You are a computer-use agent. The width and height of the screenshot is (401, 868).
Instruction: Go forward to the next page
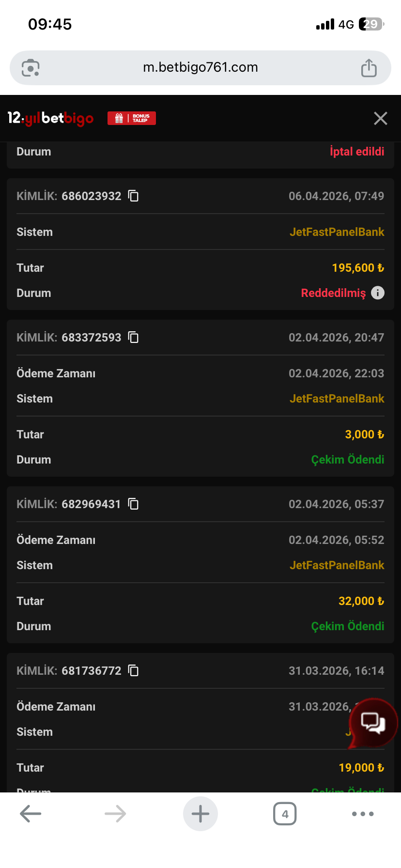tap(115, 814)
